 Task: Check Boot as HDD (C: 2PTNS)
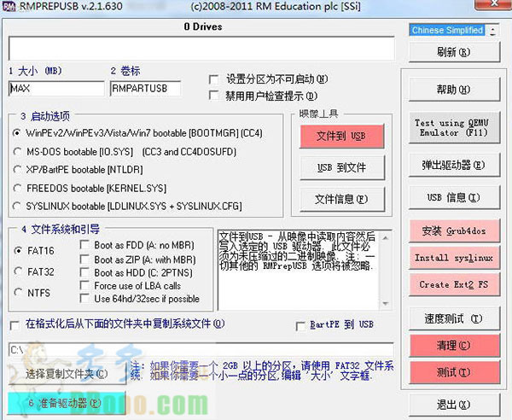84,272
